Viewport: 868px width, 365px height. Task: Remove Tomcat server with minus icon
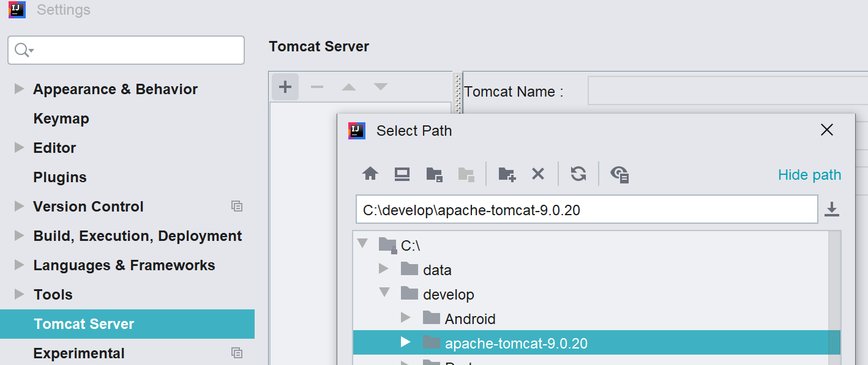[x=317, y=87]
